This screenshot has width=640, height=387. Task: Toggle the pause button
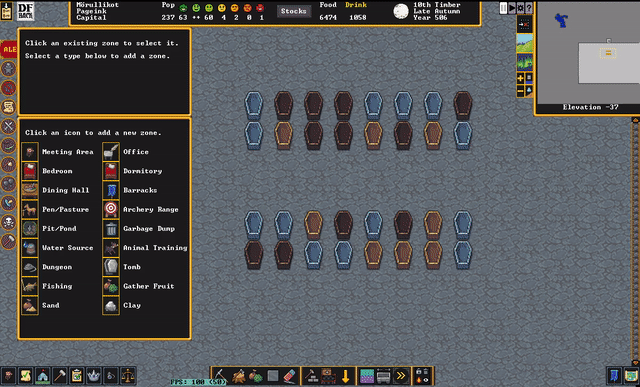coord(503,8)
